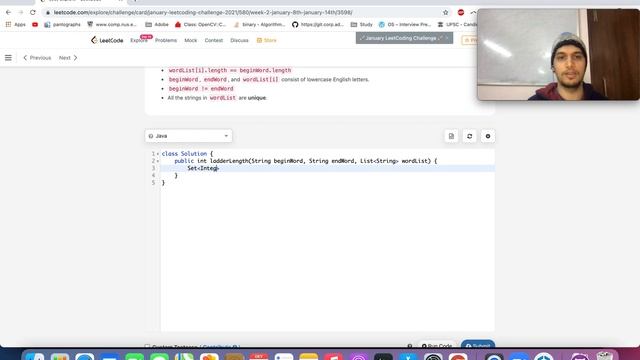
Task: Open the UPSC bookmark
Action: 457,24
